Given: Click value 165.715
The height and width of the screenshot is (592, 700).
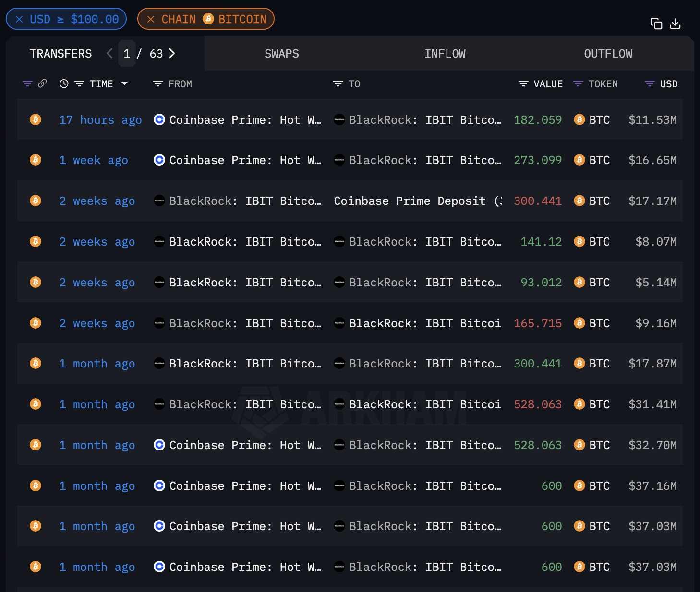Looking at the screenshot, I should click(x=538, y=323).
